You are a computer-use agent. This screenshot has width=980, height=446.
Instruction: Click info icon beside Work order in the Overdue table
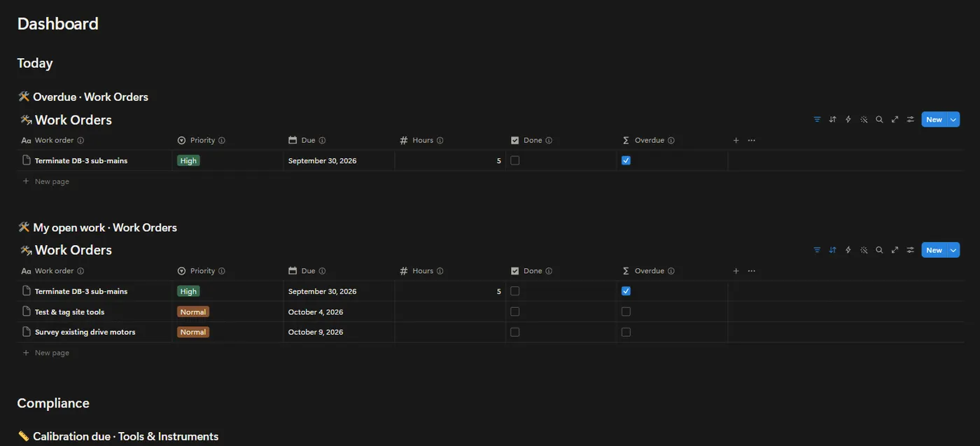(80, 141)
